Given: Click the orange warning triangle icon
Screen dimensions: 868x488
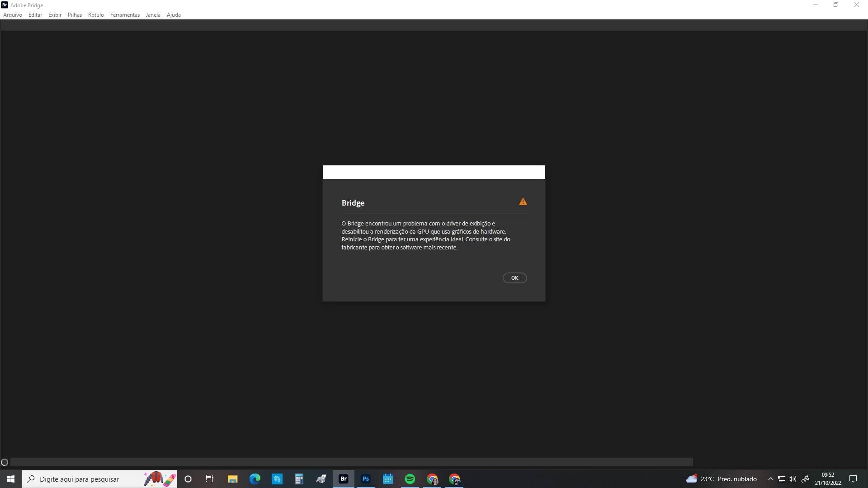Looking at the screenshot, I should click(x=523, y=202).
